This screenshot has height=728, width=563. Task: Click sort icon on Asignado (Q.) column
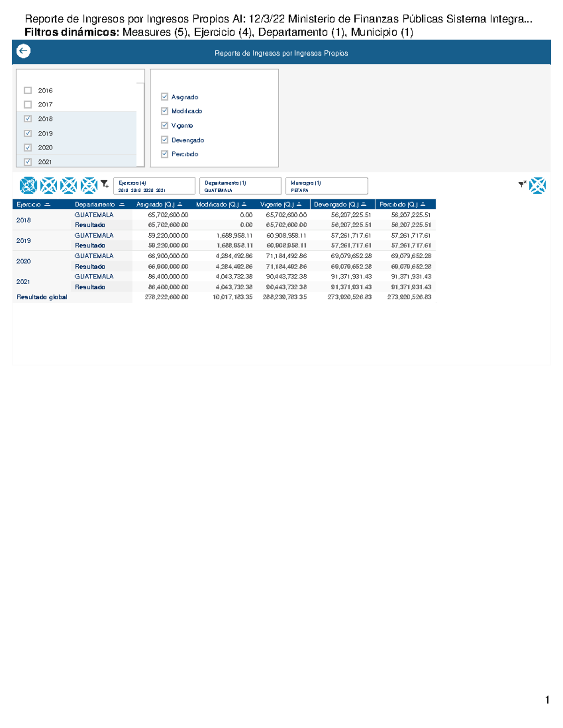[180, 204]
